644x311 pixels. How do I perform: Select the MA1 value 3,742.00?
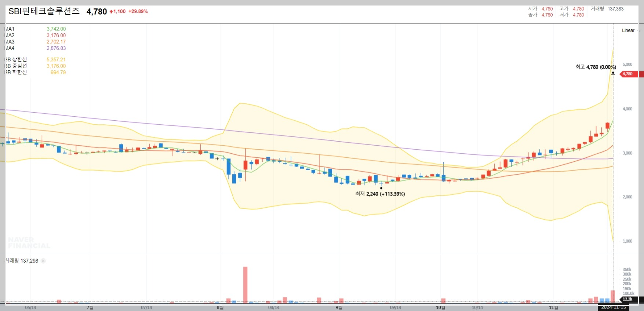(x=56, y=29)
